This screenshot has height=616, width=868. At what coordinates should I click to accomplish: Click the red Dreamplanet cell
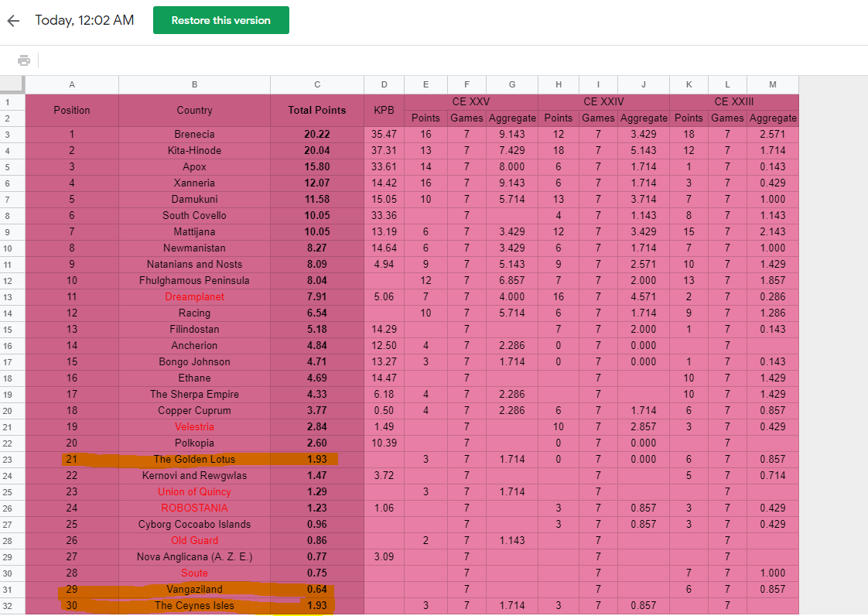194,297
